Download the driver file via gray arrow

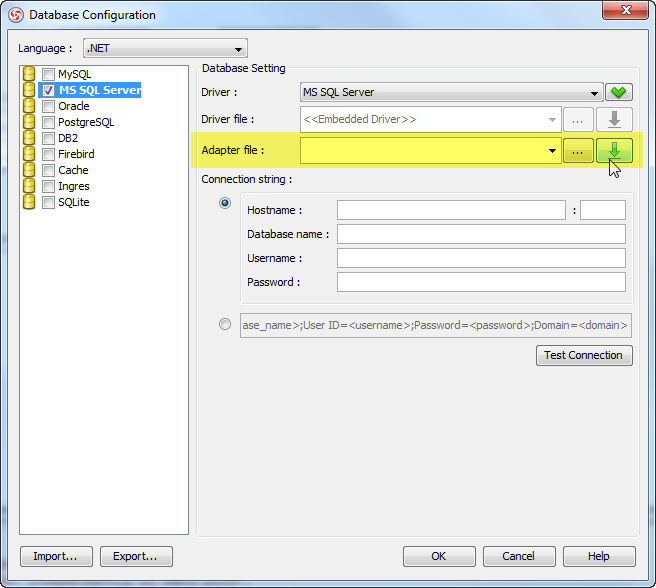click(614, 119)
